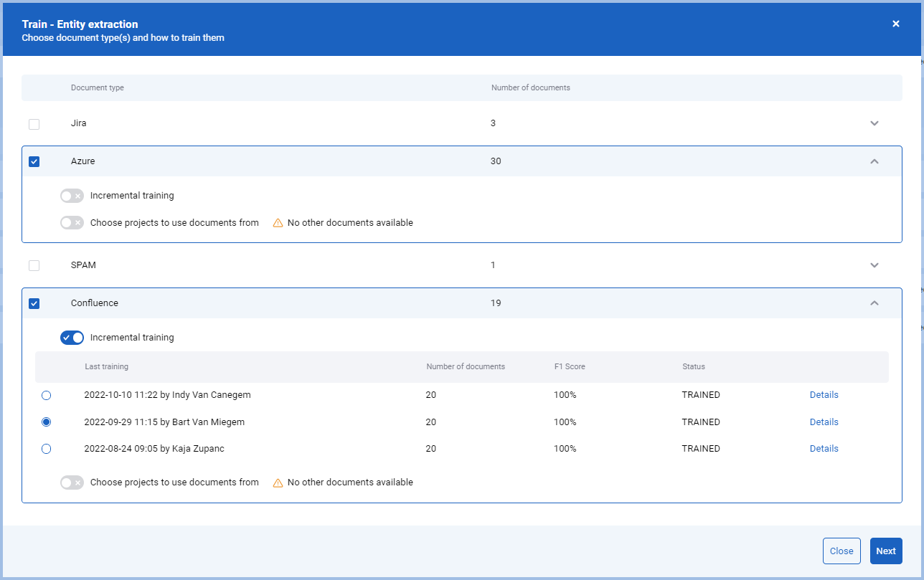Viewport: 924px width, 580px height.
Task: Select the 2022-08-24 Kaja Zupanc training
Action: pos(47,449)
